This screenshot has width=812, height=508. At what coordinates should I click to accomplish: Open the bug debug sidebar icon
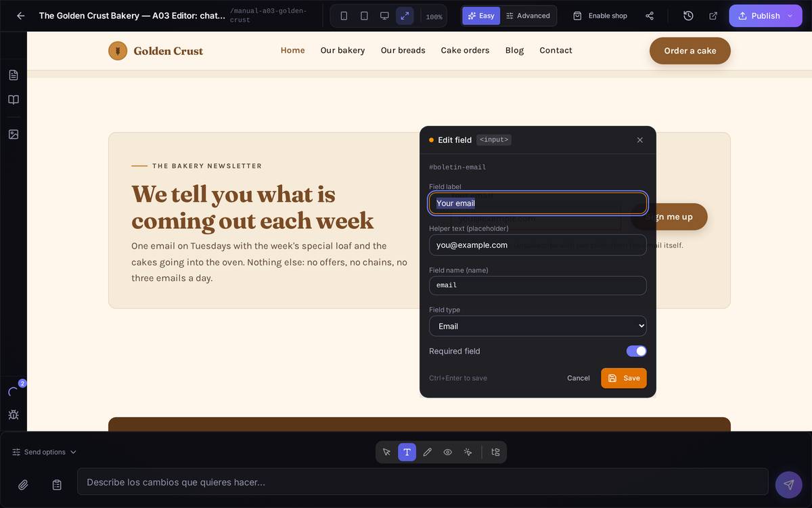14,414
